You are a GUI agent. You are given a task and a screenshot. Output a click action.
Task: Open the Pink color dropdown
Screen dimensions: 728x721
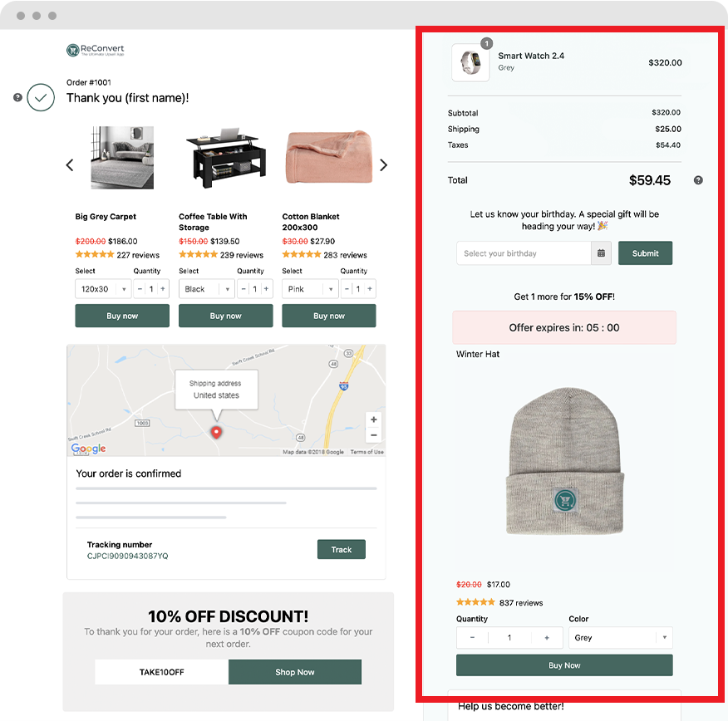[310, 289]
